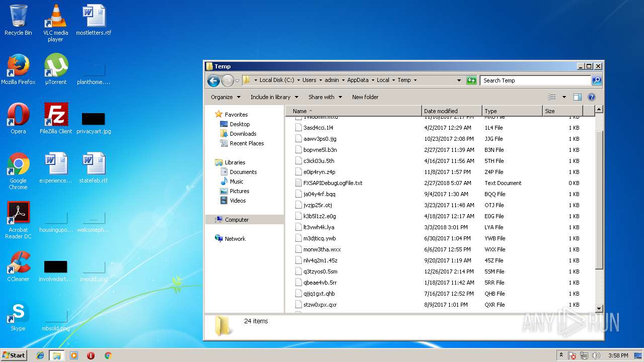Image resolution: width=644 pixels, height=362 pixels.
Task: Sort by the Name column header
Action: point(354,111)
